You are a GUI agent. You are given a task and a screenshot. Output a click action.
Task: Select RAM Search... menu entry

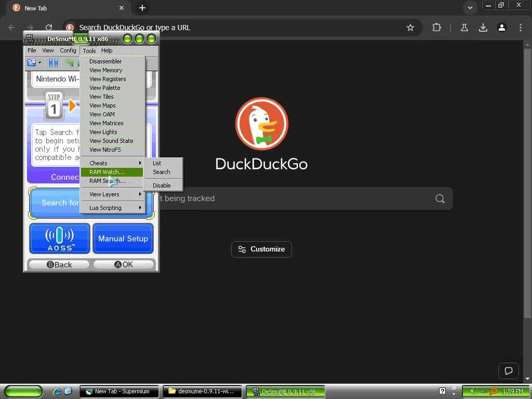(x=113, y=181)
